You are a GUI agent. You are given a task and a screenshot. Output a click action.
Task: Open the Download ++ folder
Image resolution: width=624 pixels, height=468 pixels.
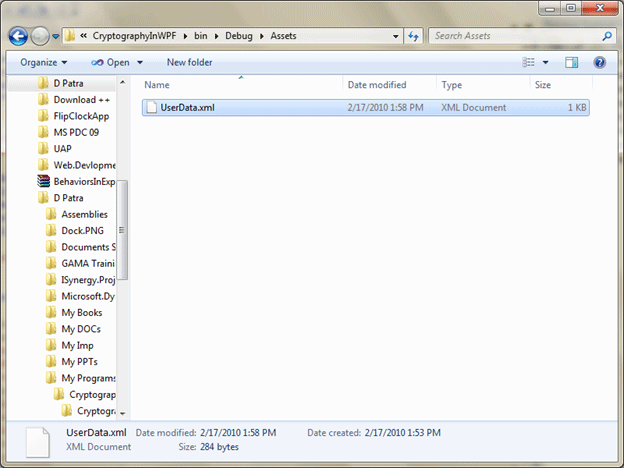point(82,99)
